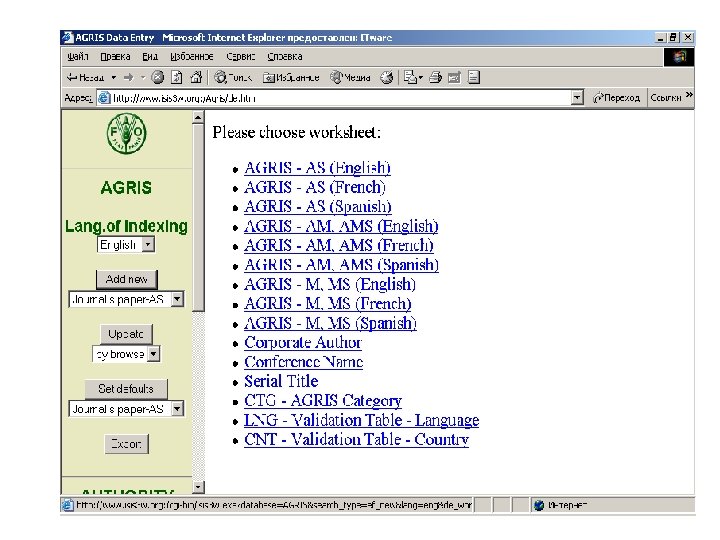Open the Media toolbar button
Image resolution: width=720 pixels, height=540 pixels.
(x=350, y=77)
